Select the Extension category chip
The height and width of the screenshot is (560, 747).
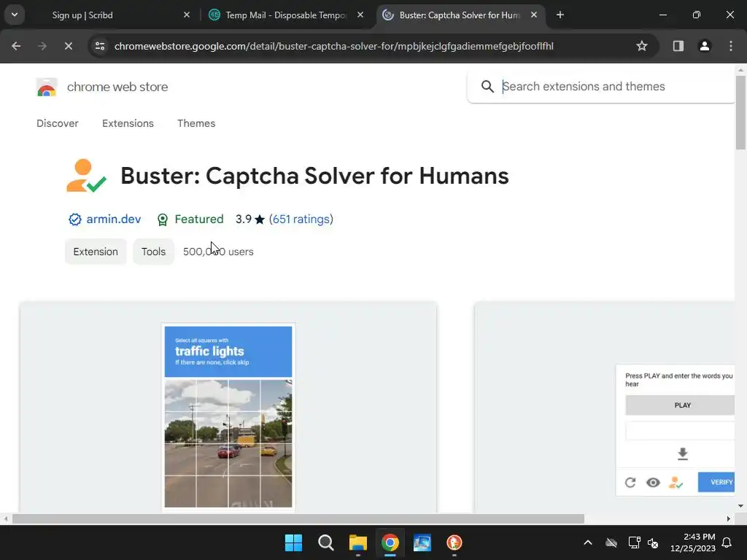point(96,252)
